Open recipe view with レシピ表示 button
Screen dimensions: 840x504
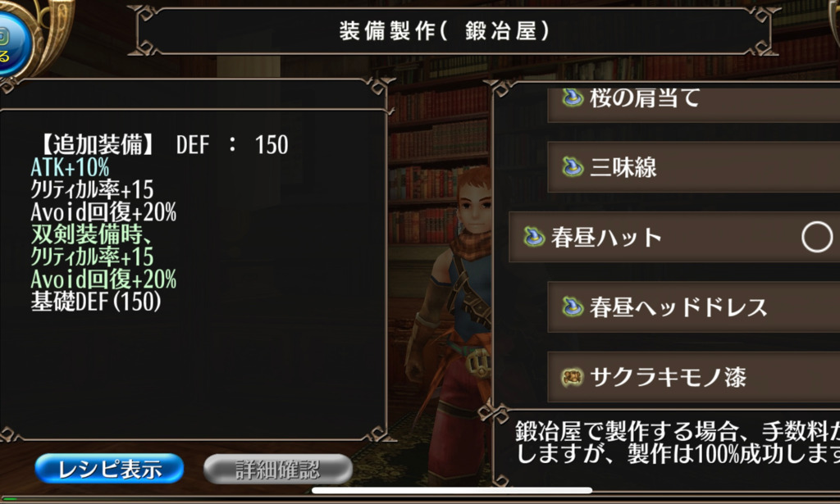click(109, 470)
